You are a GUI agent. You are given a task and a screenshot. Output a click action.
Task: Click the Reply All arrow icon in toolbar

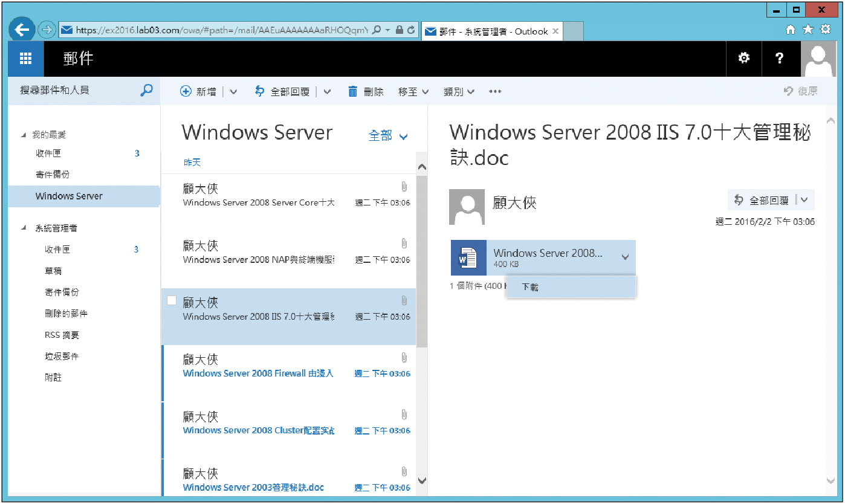coord(260,91)
